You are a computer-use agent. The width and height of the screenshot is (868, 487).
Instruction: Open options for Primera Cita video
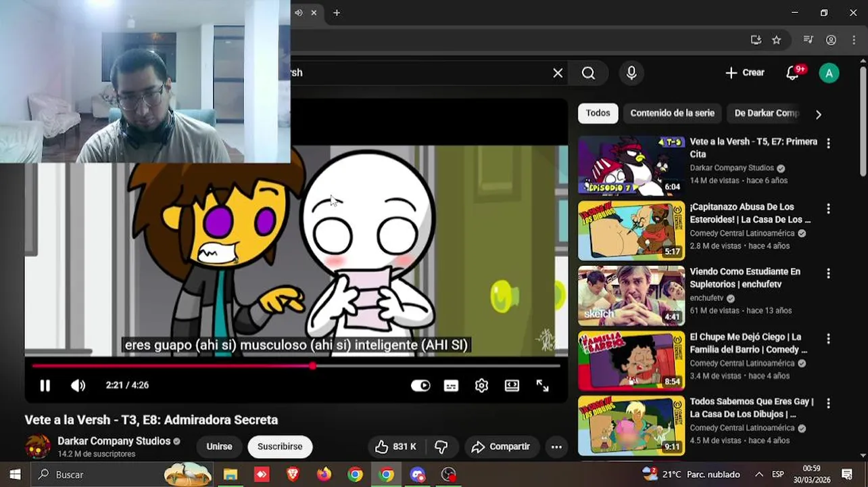828,143
